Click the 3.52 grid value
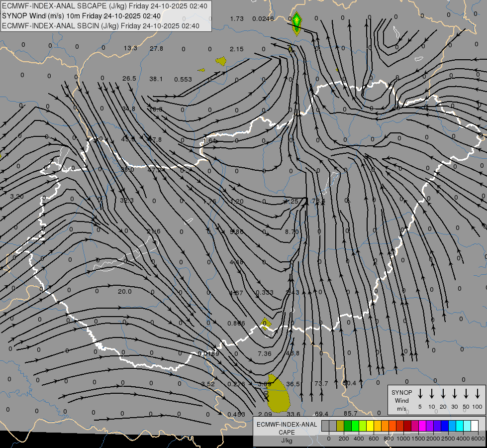 208,384
